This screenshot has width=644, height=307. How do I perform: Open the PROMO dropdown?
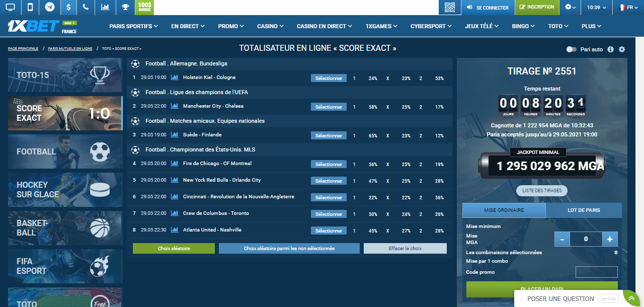pos(231,26)
